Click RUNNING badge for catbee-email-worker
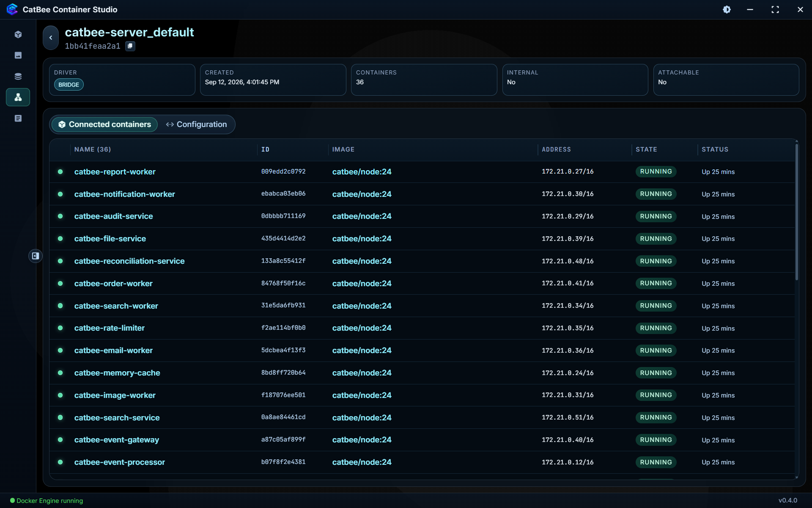The width and height of the screenshot is (812, 508). 656,351
